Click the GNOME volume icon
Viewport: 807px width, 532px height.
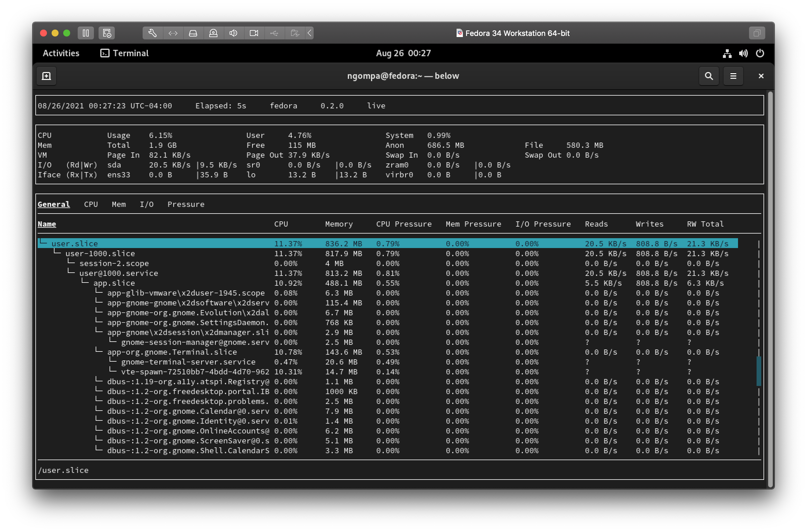(x=743, y=53)
